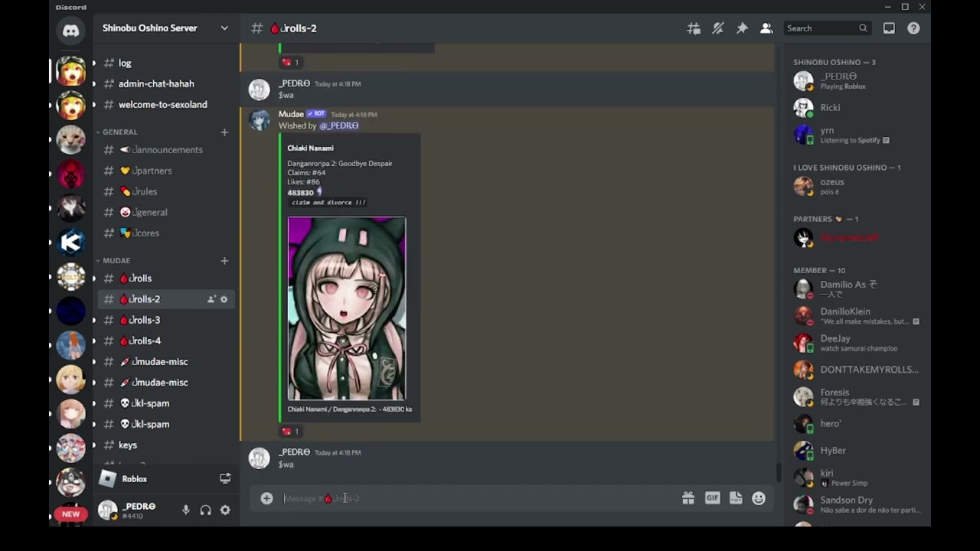The width and height of the screenshot is (980, 551).
Task: Click heart reaction under Chiaki Nanami embed
Action: 290,431
